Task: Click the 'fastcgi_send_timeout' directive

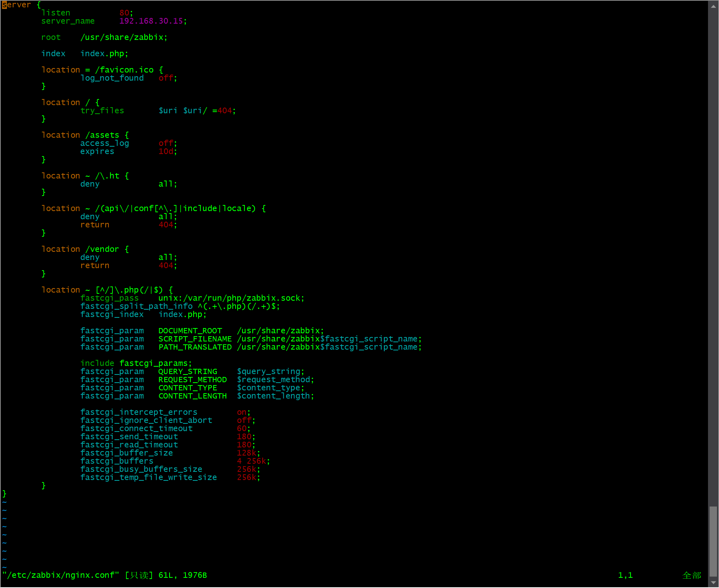Action: click(x=129, y=436)
